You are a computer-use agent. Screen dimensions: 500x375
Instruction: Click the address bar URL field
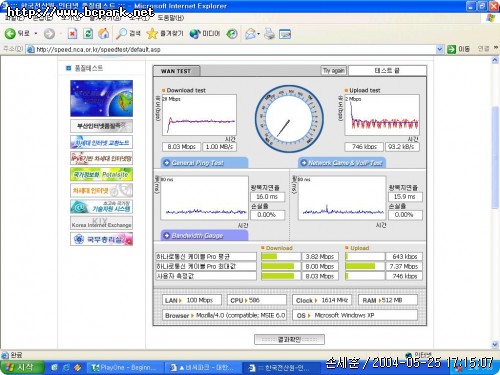[232, 50]
